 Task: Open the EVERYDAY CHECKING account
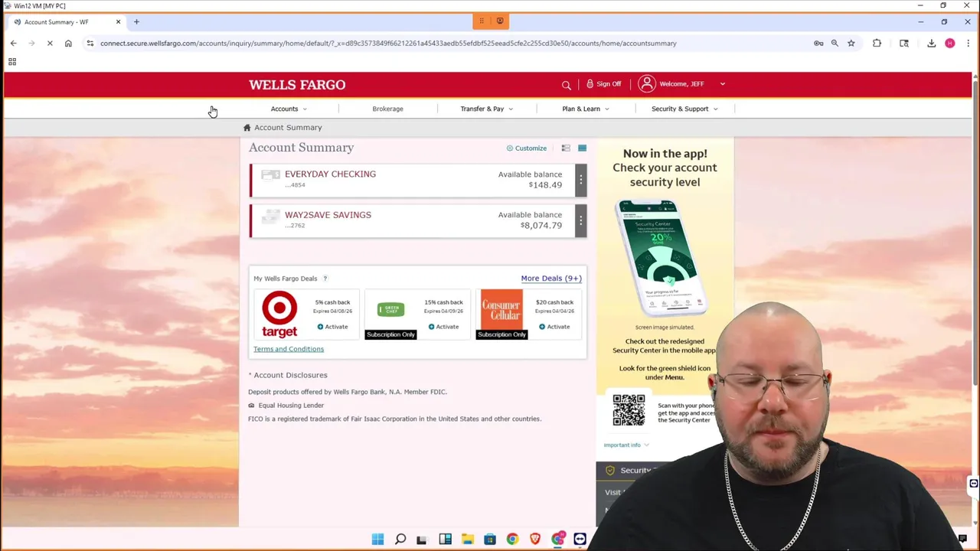tap(330, 174)
